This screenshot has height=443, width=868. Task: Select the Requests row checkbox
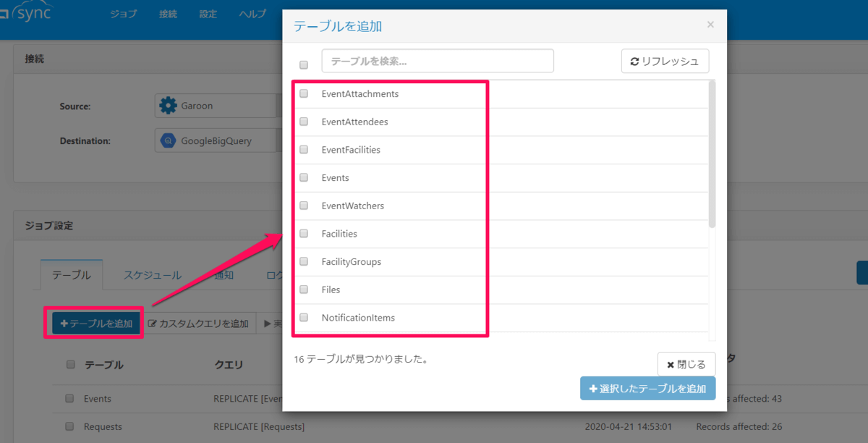click(x=70, y=426)
